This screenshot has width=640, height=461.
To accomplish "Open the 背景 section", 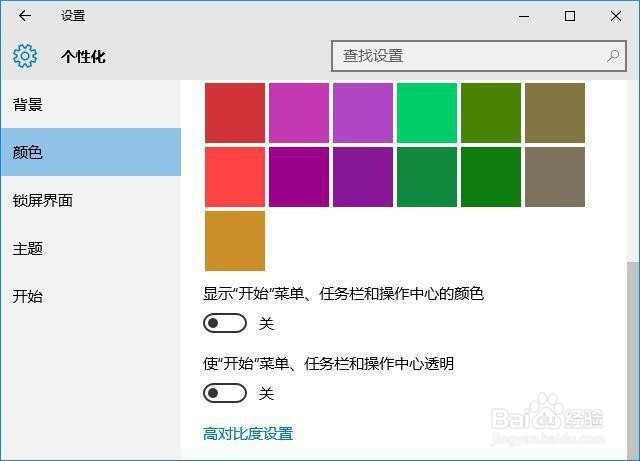I will click(x=91, y=105).
